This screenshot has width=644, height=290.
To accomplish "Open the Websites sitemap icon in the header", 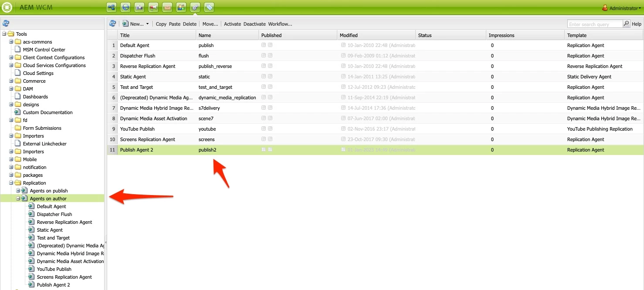I will point(112,7).
